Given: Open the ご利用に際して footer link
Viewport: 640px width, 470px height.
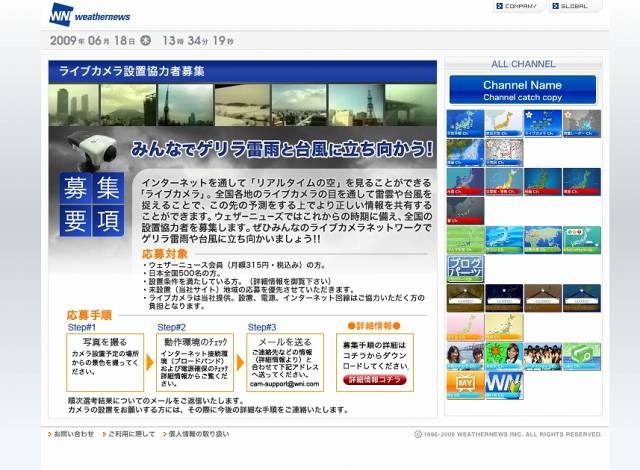Looking at the screenshot, I should click(x=127, y=434).
